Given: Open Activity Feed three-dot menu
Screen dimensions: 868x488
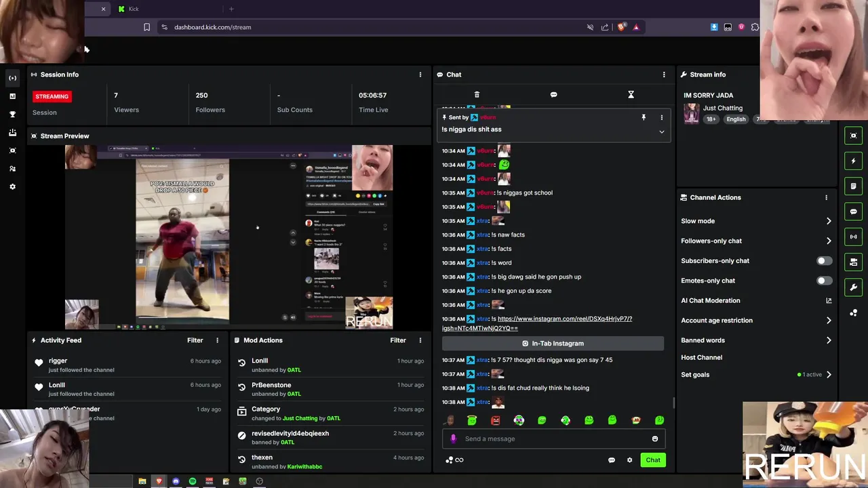Looking at the screenshot, I should click(218, 340).
